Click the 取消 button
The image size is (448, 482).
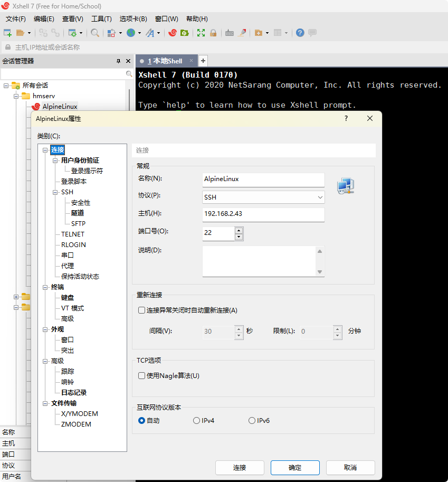click(x=350, y=468)
